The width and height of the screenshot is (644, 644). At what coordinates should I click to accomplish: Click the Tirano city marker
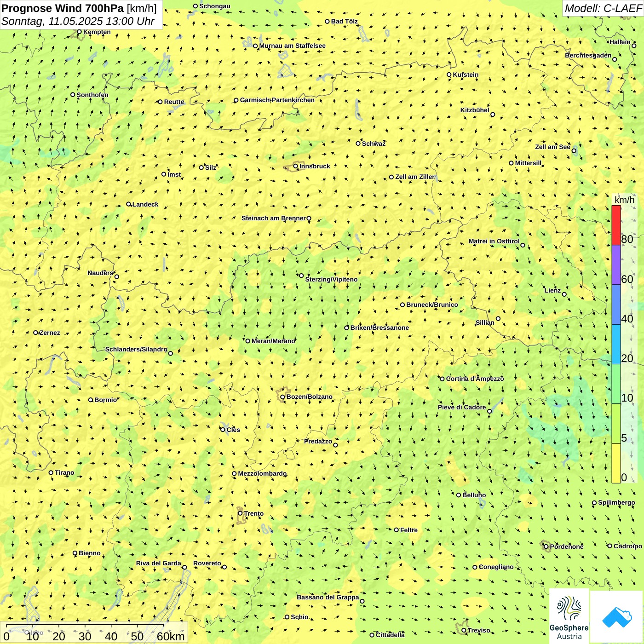point(51,472)
